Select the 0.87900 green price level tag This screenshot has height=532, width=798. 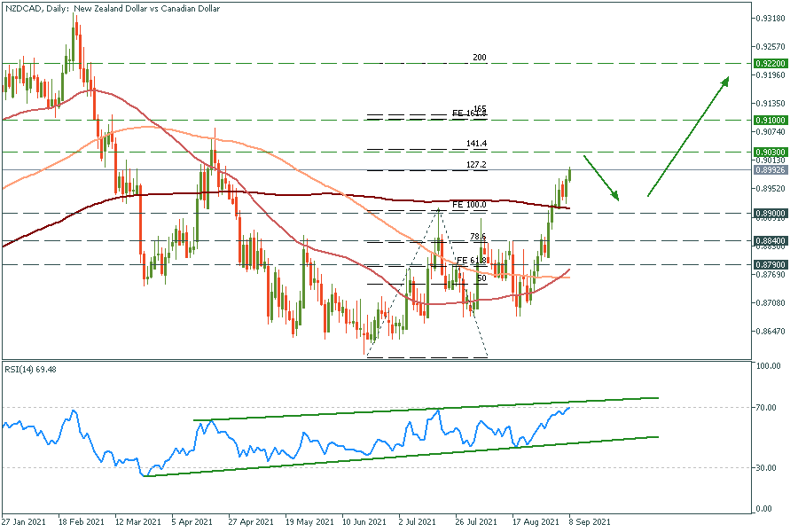pyautogui.click(x=768, y=264)
